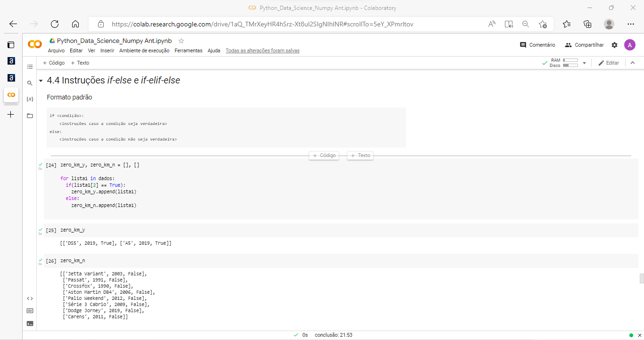Click the Colab CO logo
The width and height of the screenshot is (644, 340).
[34, 44]
